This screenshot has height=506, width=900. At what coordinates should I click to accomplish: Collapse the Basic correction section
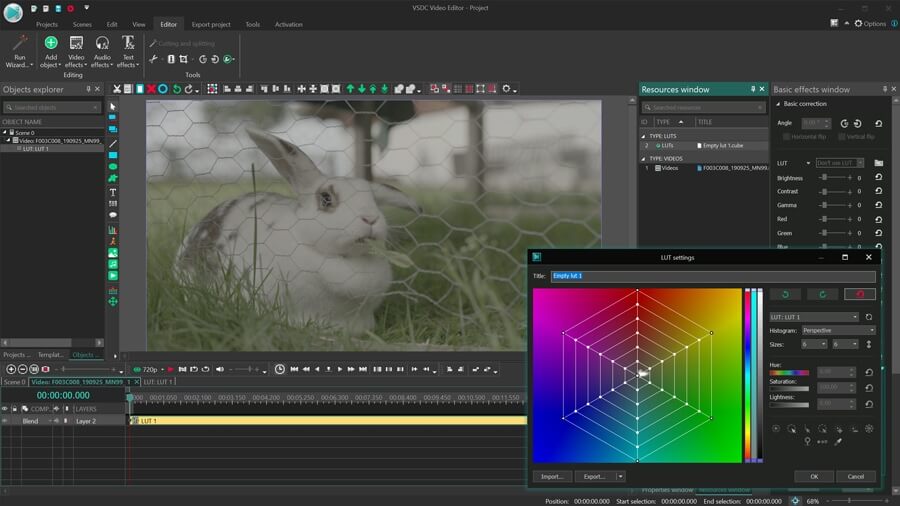[x=778, y=104]
